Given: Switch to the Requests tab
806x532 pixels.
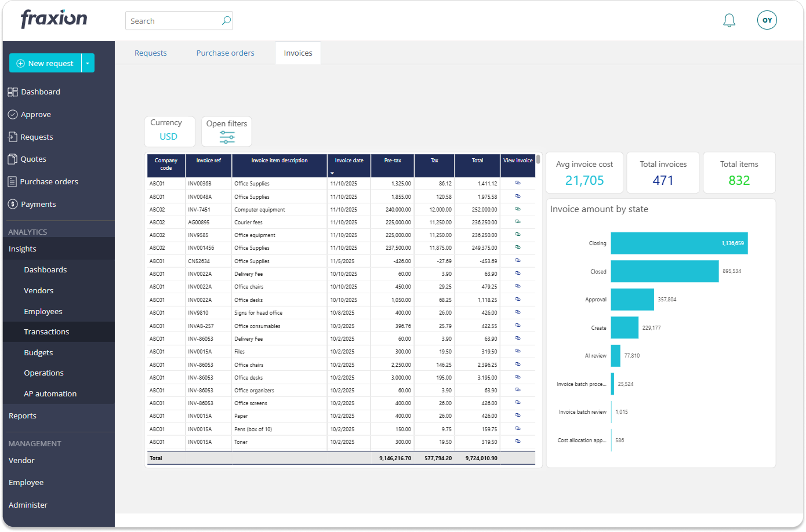Looking at the screenshot, I should pyautogui.click(x=150, y=53).
